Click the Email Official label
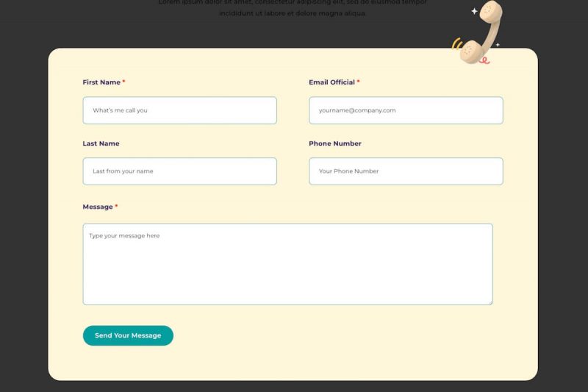The width and height of the screenshot is (588, 392). point(331,82)
